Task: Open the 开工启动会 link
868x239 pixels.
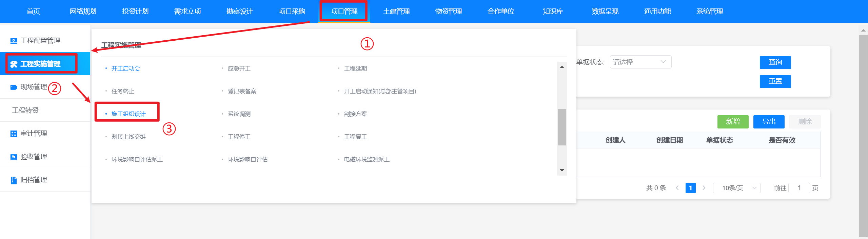Action: pyautogui.click(x=126, y=68)
